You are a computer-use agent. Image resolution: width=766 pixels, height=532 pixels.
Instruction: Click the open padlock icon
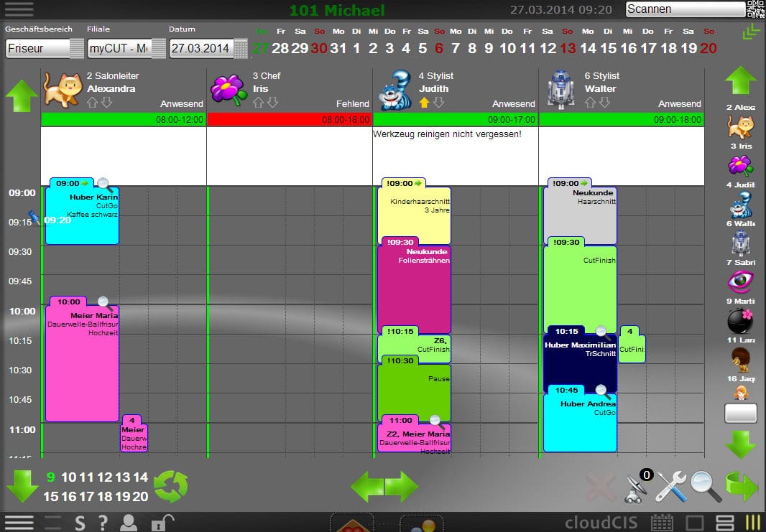pyautogui.click(x=162, y=523)
